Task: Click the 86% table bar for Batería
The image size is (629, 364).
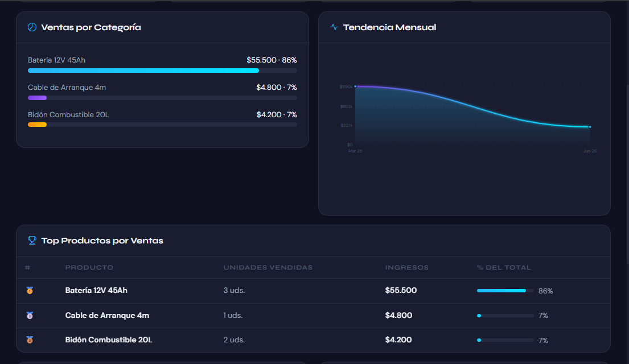Action: [x=505, y=291]
